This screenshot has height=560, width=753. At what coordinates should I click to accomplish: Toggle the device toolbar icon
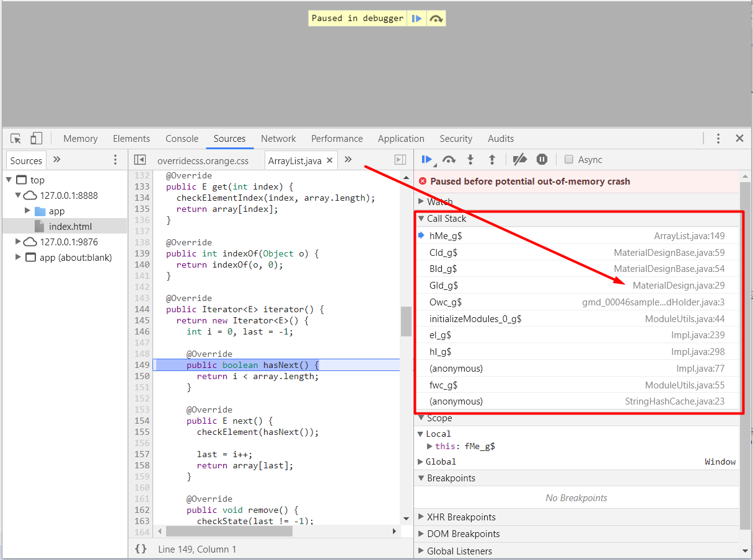37,139
